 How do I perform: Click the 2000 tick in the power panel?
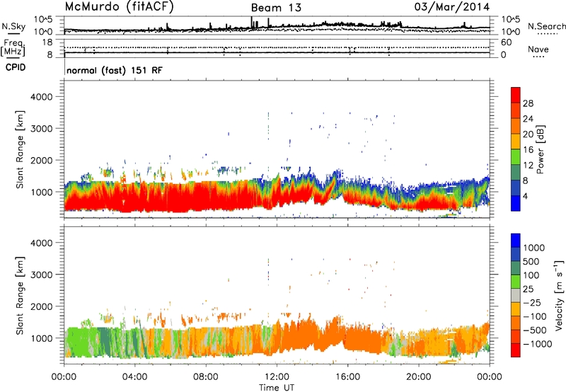[x=41, y=160]
